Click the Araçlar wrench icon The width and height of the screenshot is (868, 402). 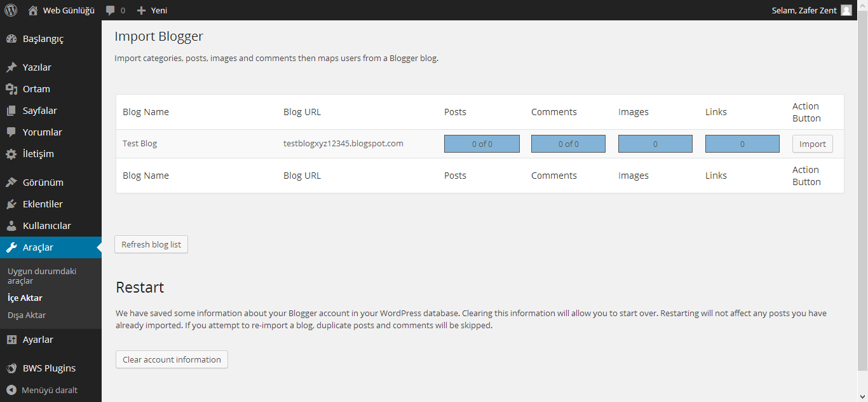[x=11, y=247]
